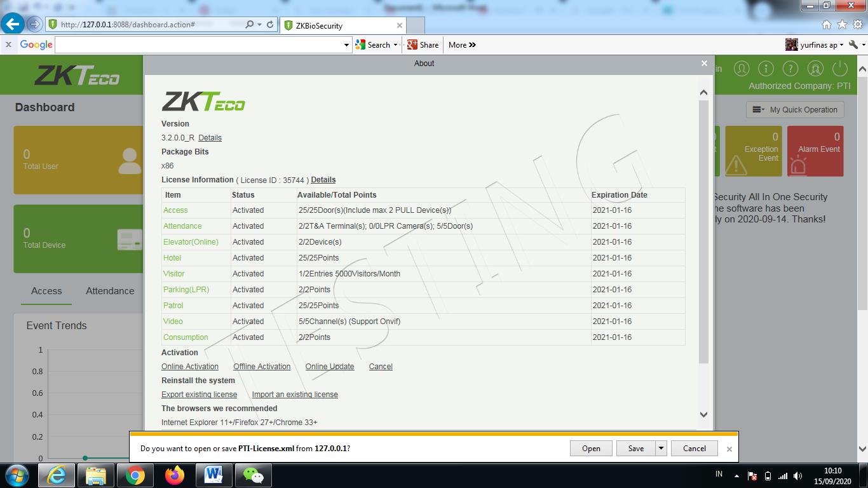Screen dimensions: 868x488
Task: Open Internet Explorer favorites star icon
Action: tap(842, 25)
